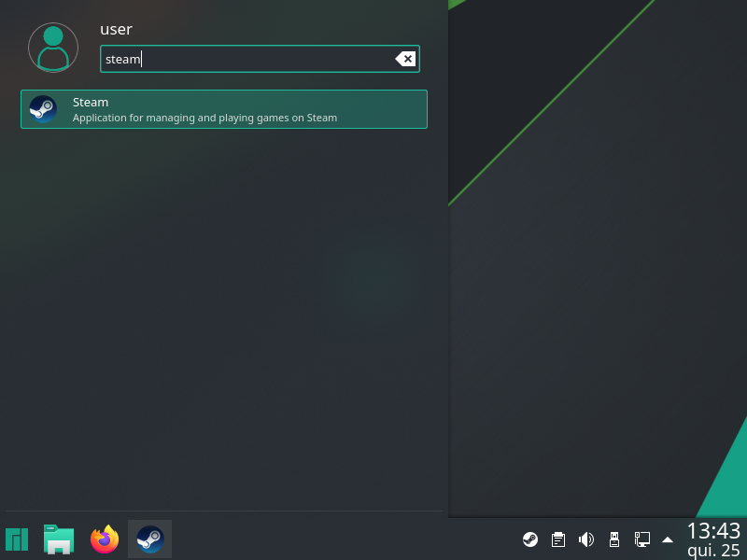Open the Steam system tray icon
The image size is (747, 560).
point(531,539)
